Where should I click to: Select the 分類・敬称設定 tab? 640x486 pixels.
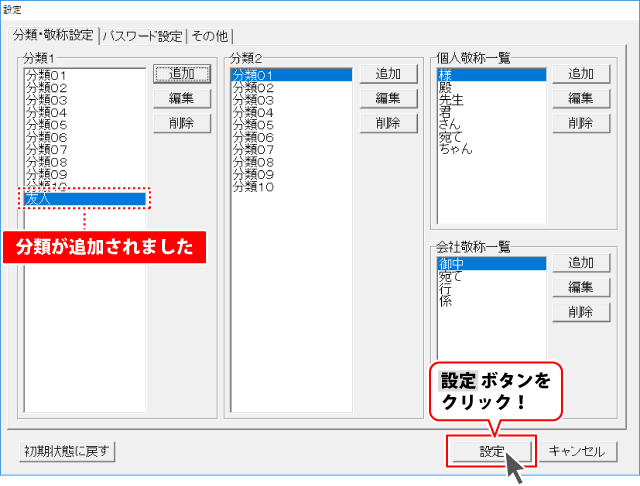tap(53, 36)
